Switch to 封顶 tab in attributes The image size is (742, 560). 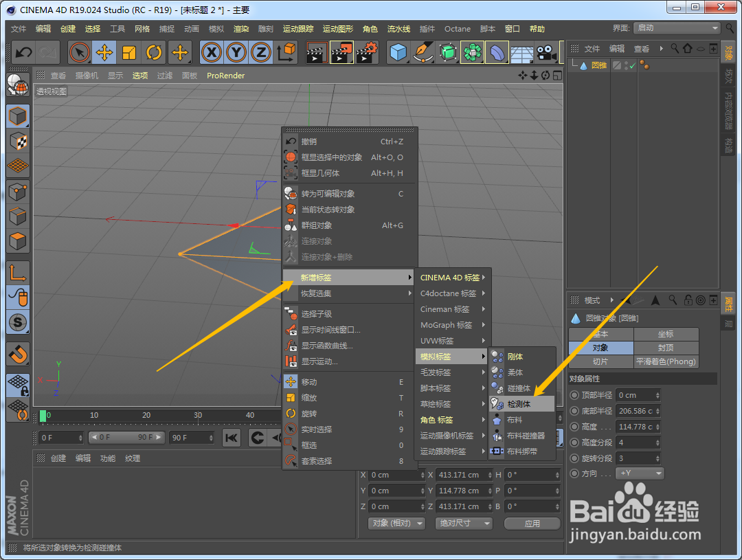(666, 348)
